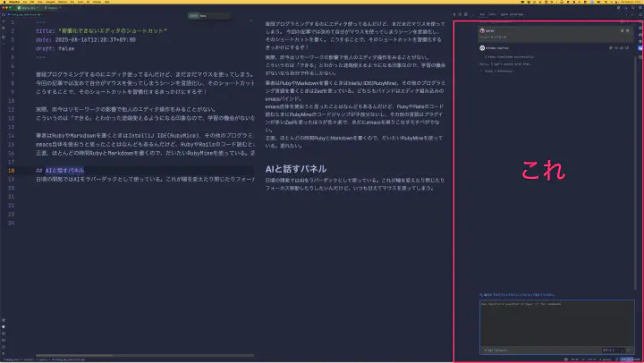Click the second icon in Copilot chat header
This screenshot has height=363, width=644.
pos(460,14)
